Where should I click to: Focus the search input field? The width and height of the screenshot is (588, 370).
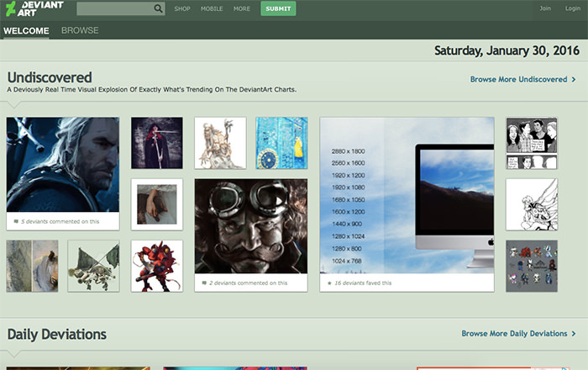[121, 8]
